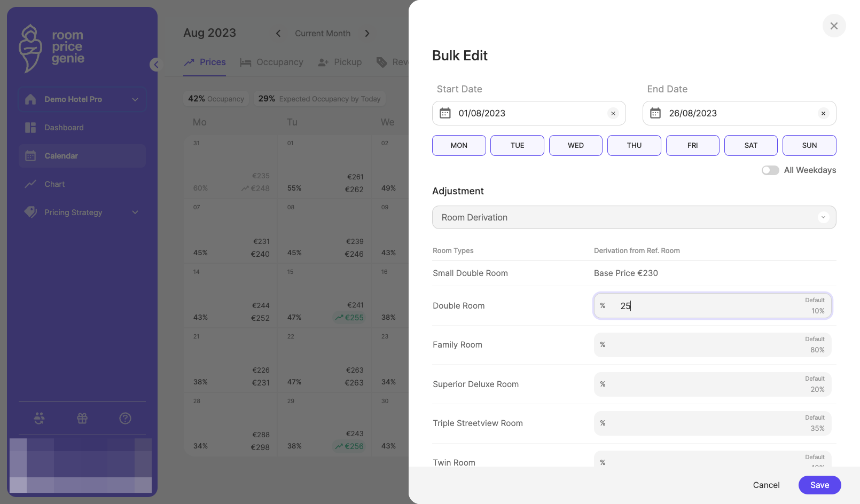The image size is (860, 504).
Task: Clear the End Date value
Action: tap(823, 113)
